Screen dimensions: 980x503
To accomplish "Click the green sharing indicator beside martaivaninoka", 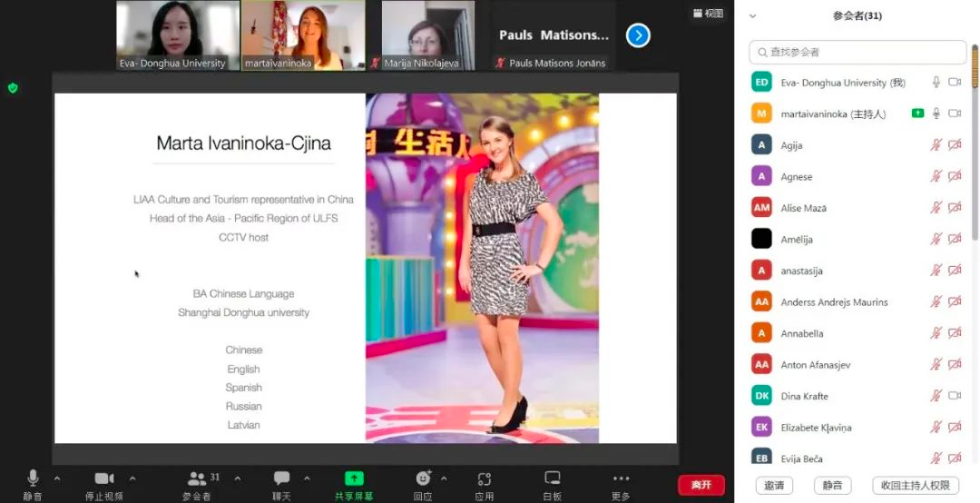I will coord(917,113).
